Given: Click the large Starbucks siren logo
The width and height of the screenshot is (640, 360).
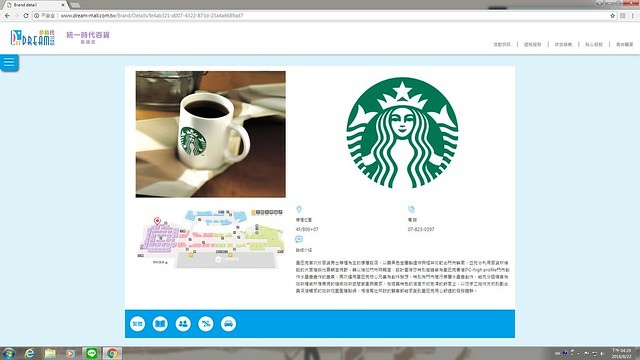Looking at the screenshot, I should [402, 133].
